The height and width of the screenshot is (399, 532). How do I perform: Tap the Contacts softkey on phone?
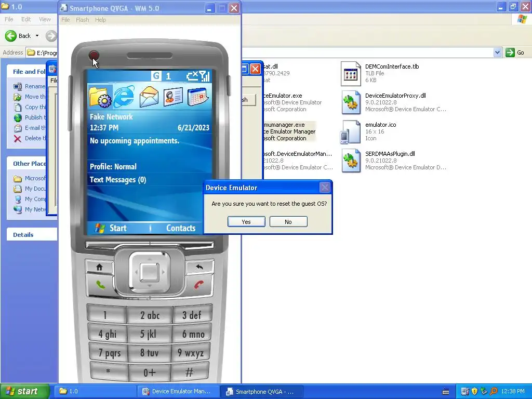[180, 228]
